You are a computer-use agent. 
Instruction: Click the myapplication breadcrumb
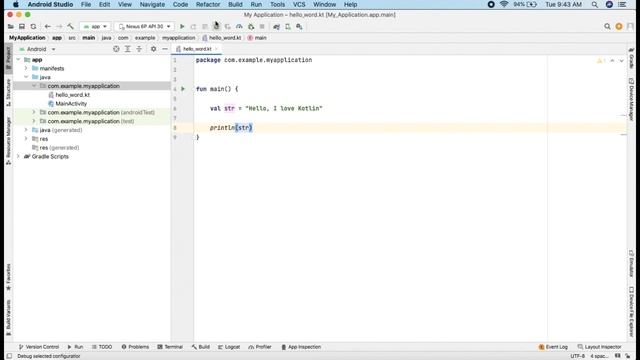click(179, 38)
